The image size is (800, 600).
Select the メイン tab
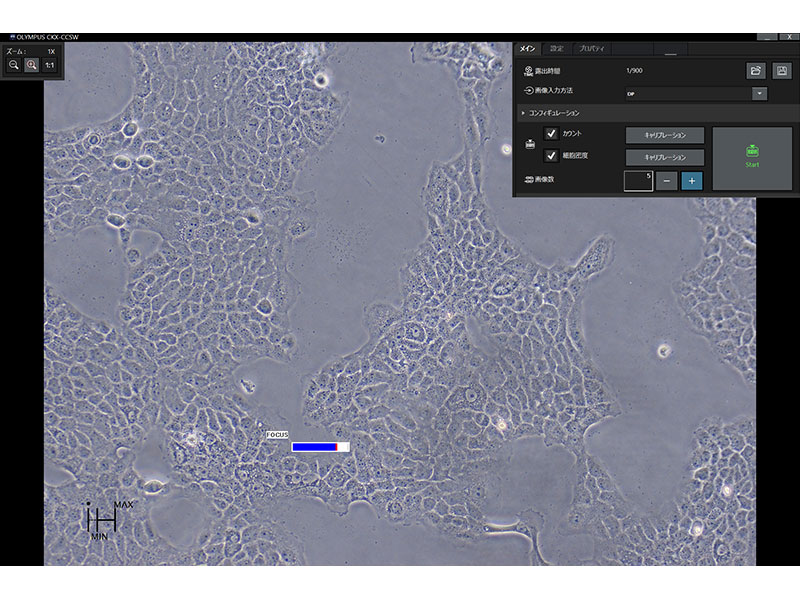pyautogui.click(x=529, y=48)
